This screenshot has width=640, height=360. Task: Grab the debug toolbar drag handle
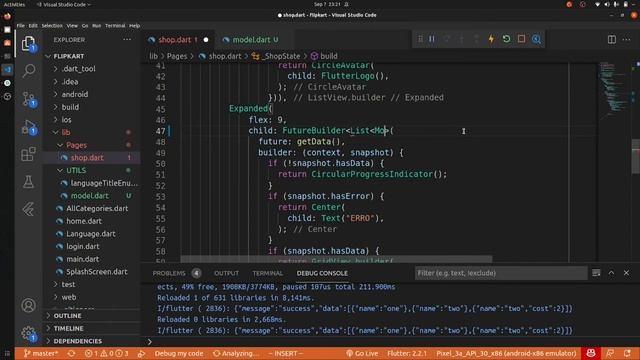pyautogui.click(x=420, y=39)
